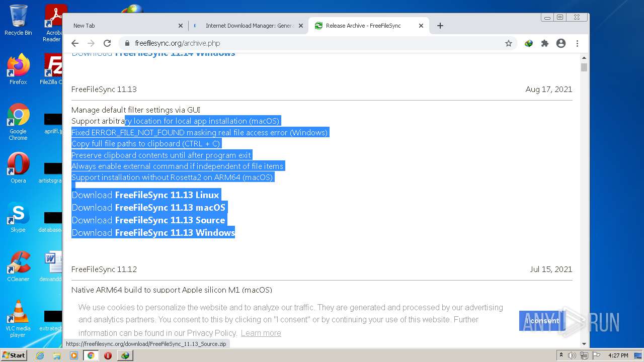Click 'Copy full file paths to clipboard' line
The image size is (644, 362).
pos(146,144)
